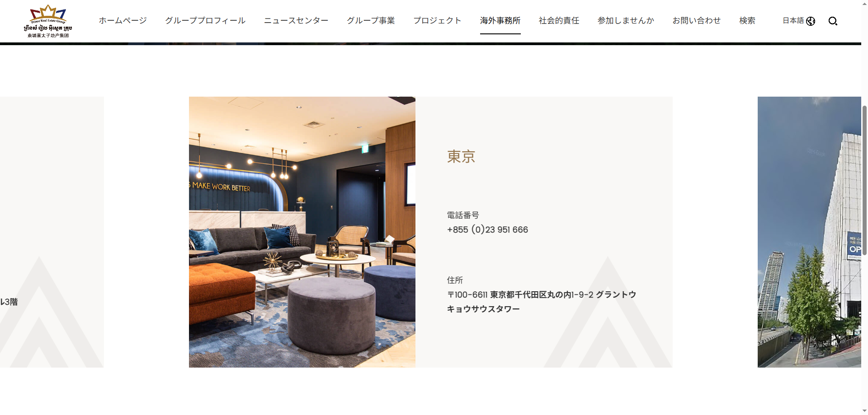Click the globe language icon
Viewport: 868px width, 415px height.
pyautogui.click(x=811, y=21)
